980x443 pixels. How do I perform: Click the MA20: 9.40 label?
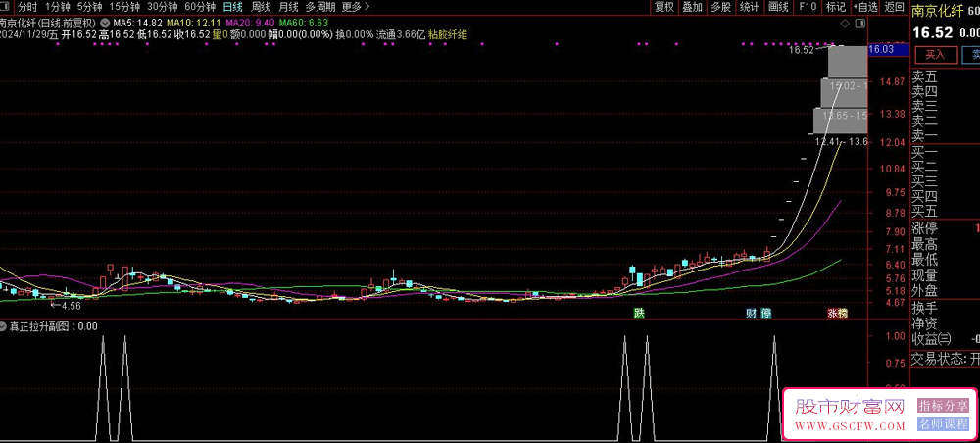click(250, 24)
